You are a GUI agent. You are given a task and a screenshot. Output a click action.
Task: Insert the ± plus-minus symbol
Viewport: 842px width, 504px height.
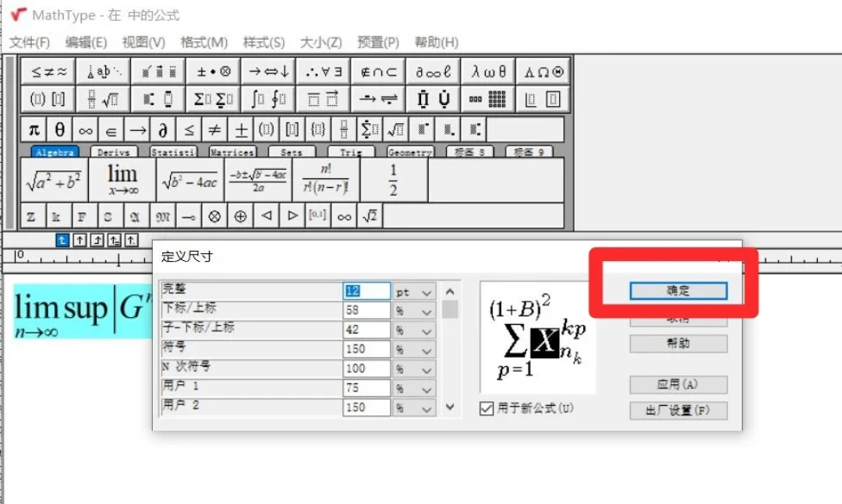tap(241, 129)
